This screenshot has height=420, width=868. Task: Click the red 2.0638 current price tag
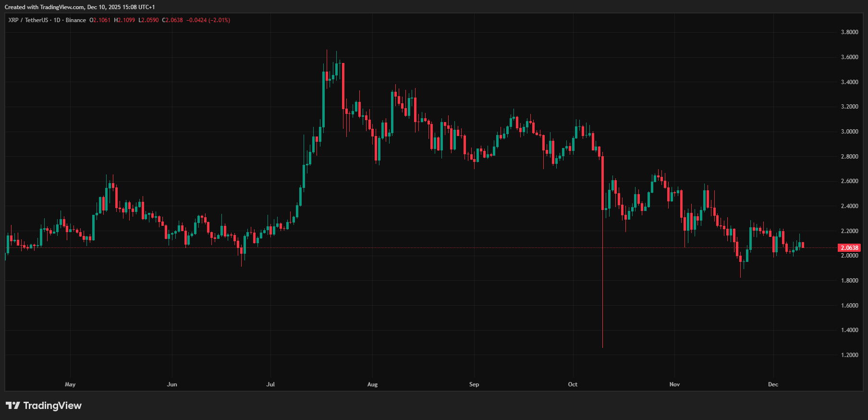pos(849,248)
